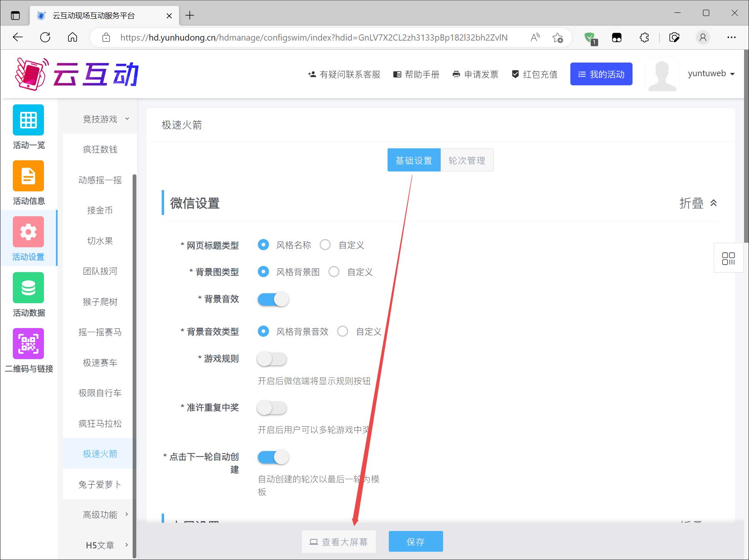Toggle the 背景音效 switch
749x560 pixels.
pyautogui.click(x=273, y=299)
